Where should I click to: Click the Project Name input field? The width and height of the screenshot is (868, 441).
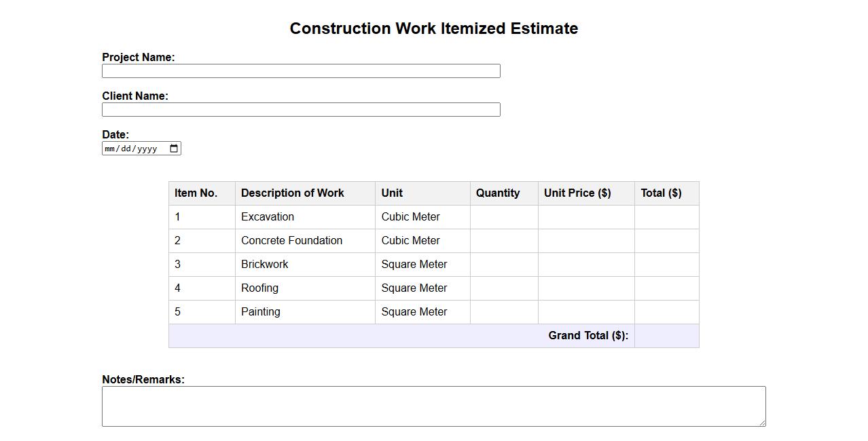pyautogui.click(x=301, y=71)
